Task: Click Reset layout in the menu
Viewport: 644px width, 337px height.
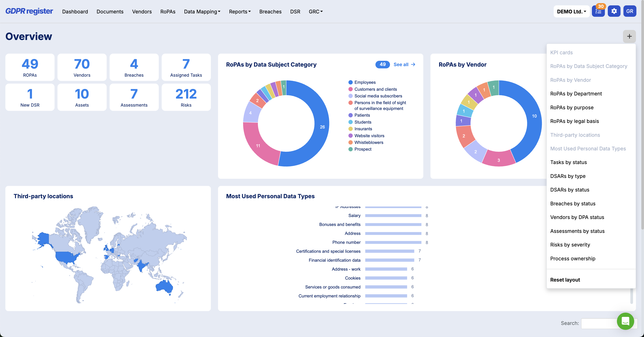Action: pos(565,280)
